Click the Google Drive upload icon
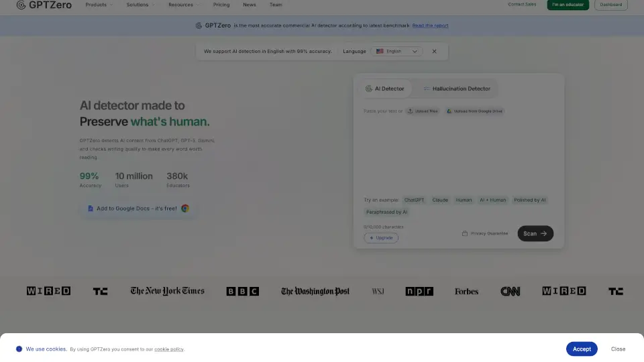 (451, 111)
